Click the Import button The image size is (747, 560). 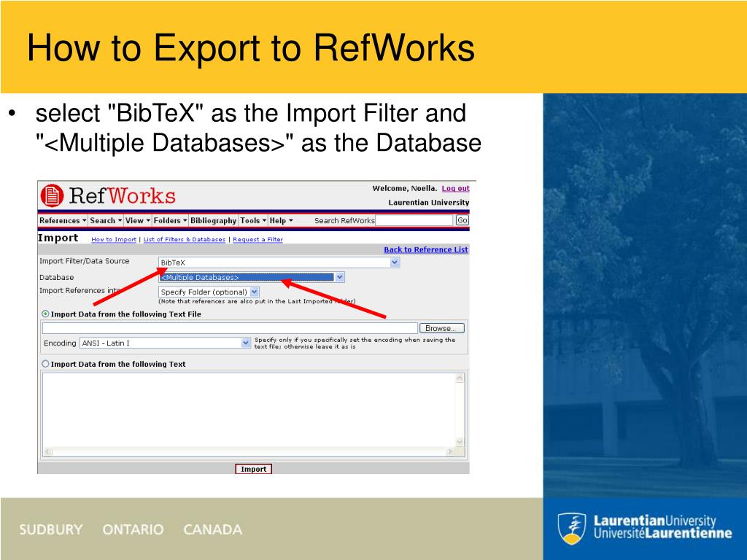pos(253,469)
